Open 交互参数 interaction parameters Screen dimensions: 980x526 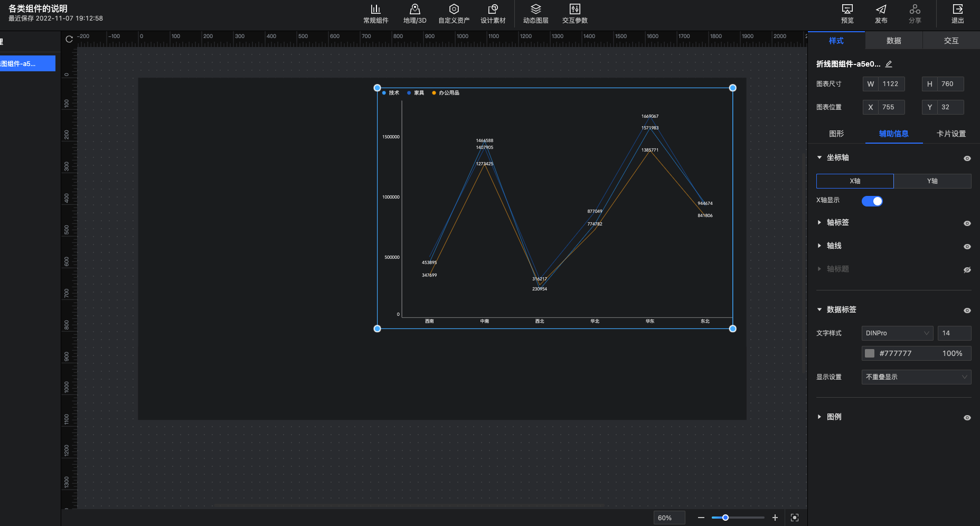click(x=574, y=14)
